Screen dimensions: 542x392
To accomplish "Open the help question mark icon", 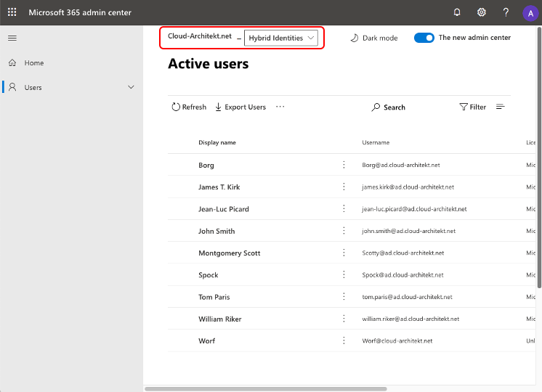I will pyautogui.click(x=506, y=12).
